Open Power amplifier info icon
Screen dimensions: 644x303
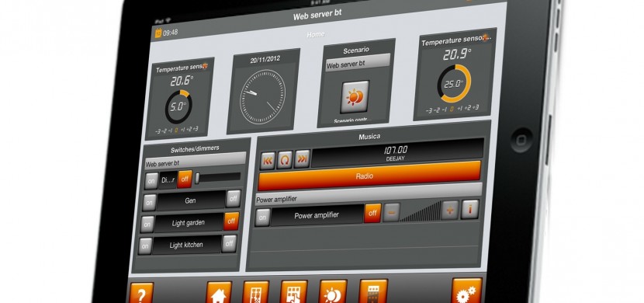point(470,210)
